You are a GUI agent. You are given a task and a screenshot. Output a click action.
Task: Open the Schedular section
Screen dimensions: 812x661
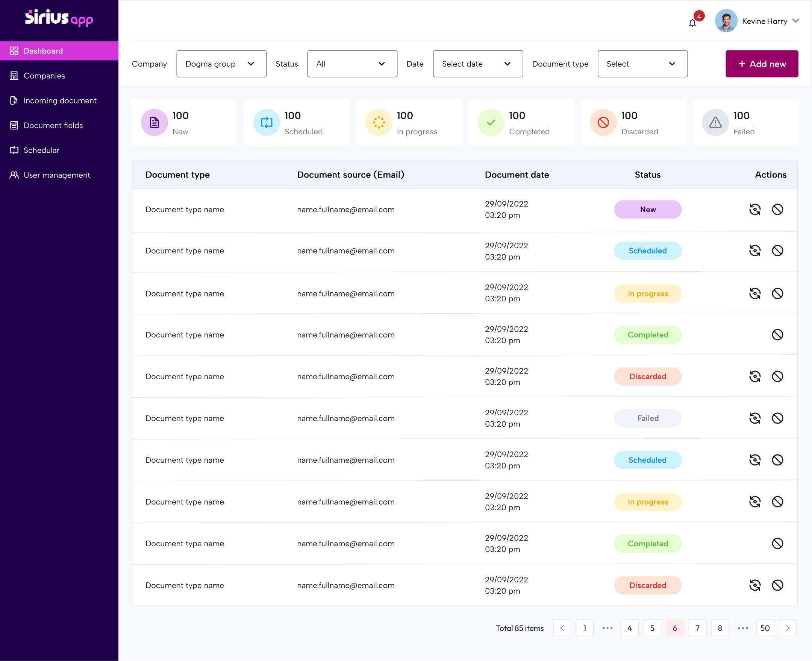click(41, 150)
